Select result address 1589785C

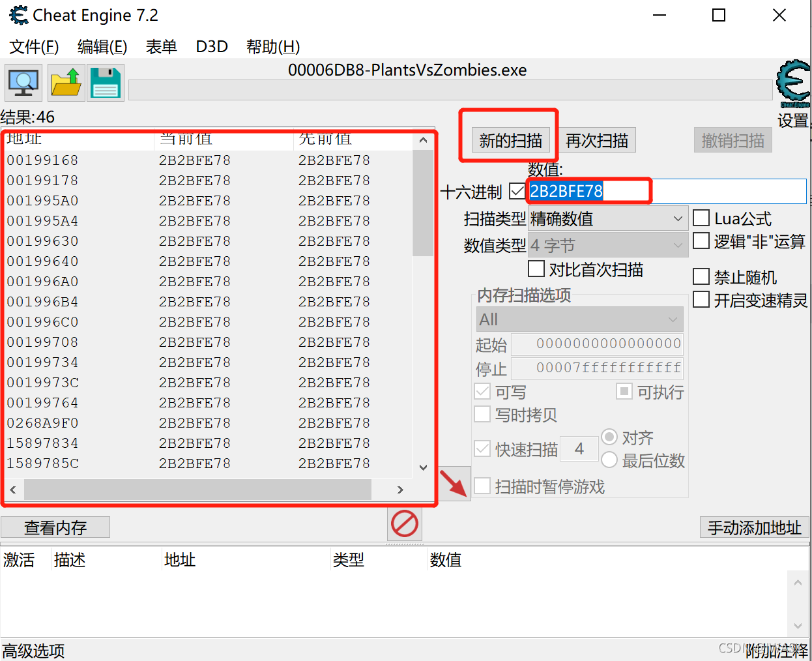(42, 463)
